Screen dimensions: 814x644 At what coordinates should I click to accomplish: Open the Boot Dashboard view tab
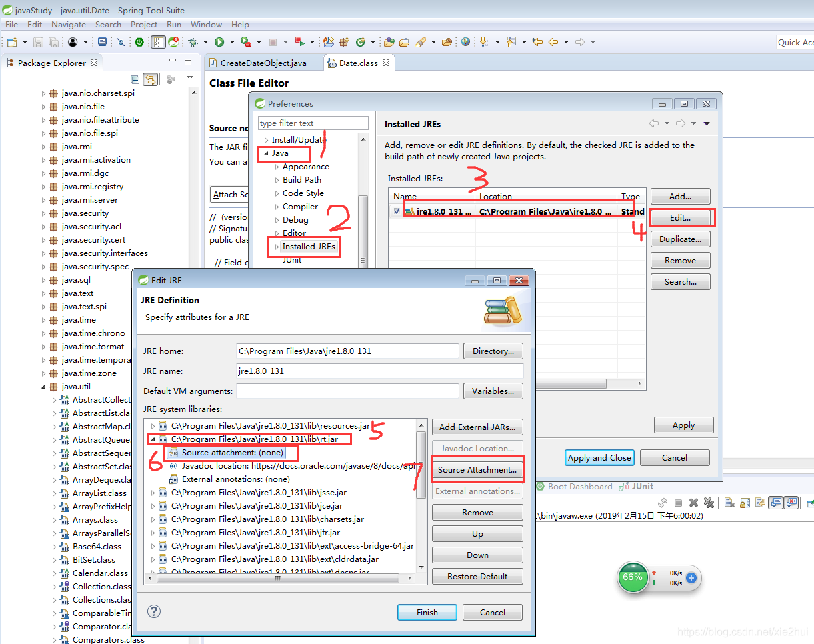[x=573, y=487]
